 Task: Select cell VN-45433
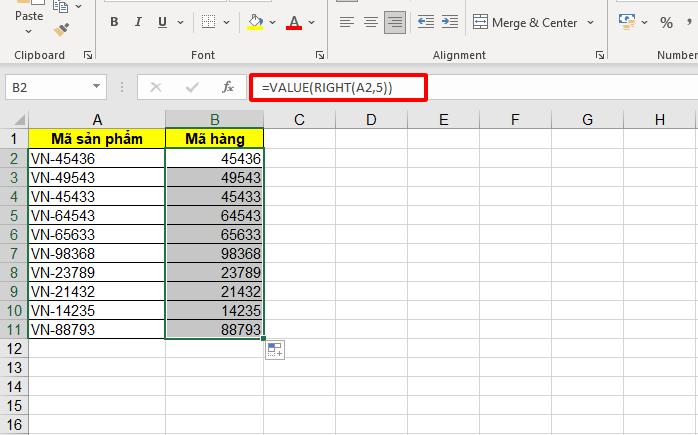[97, 196]
